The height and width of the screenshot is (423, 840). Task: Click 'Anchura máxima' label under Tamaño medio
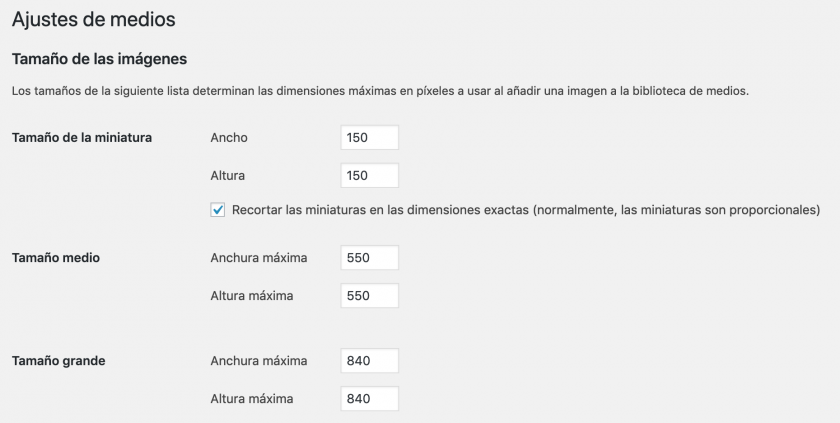tap(258, 258)
